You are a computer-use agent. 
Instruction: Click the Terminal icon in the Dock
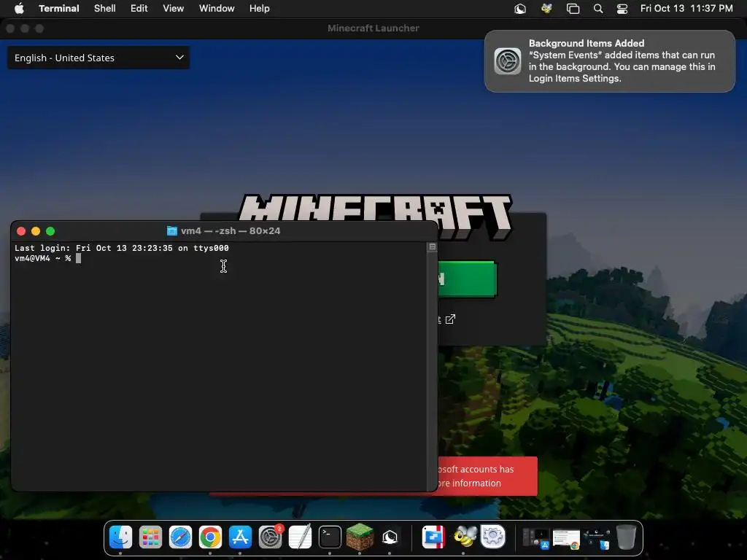click(x=330, y=537)
